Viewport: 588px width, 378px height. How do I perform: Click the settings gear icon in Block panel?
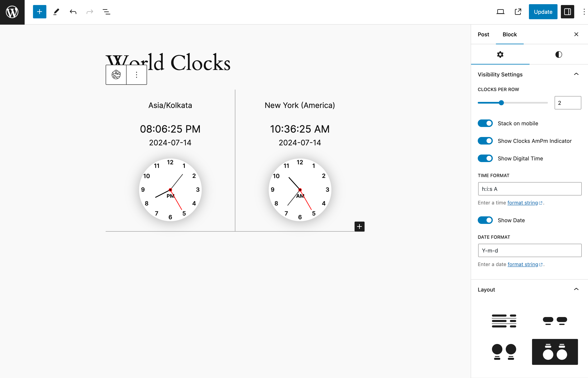[500, 55]
